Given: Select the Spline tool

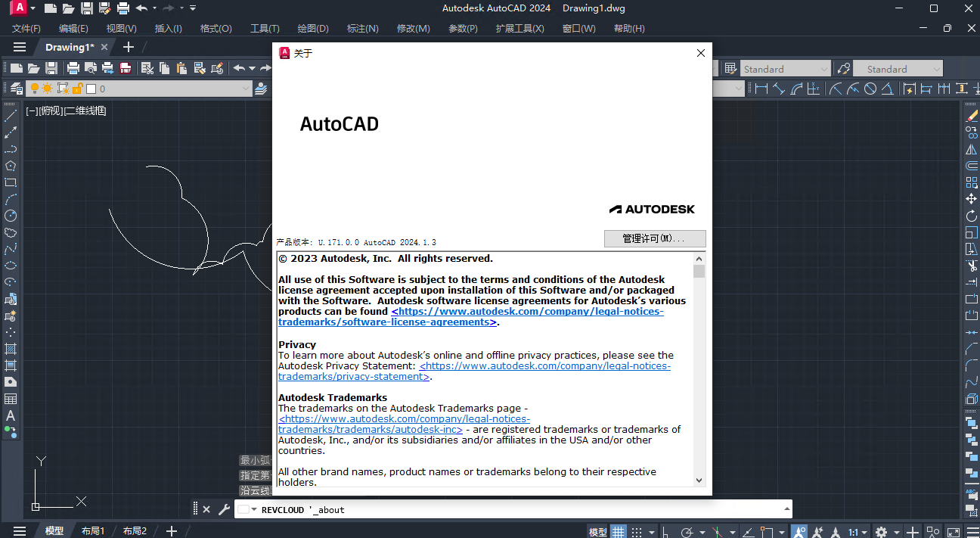Looking at the screenshot, I should (11, 247).
